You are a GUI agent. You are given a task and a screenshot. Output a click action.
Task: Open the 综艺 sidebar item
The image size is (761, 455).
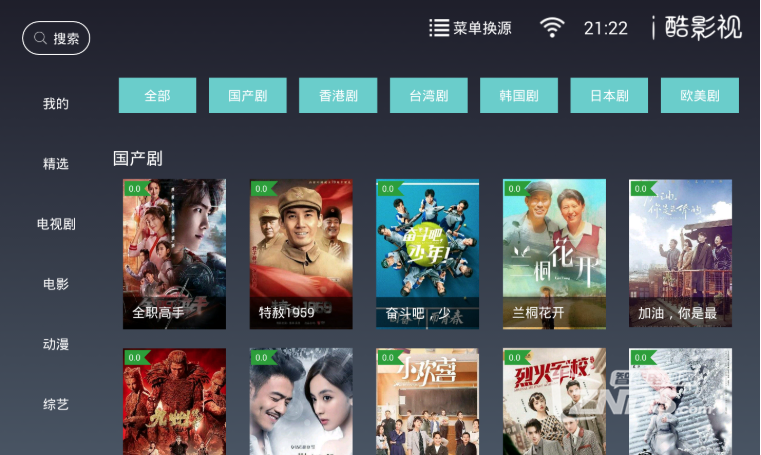tap(56, 404)
